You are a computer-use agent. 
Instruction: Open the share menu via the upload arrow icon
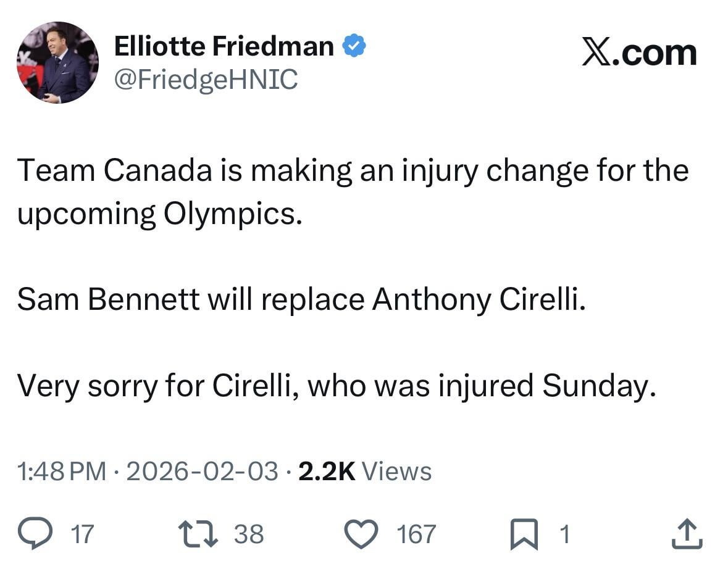click(x=687, y=534)
